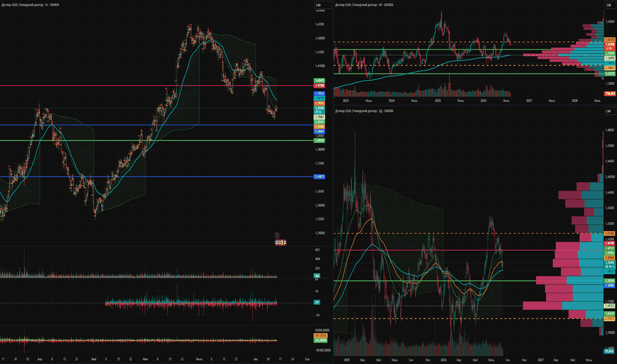617x364 pixels.
Task: Click 2028 on weekly chart time axis
Action: coord(575,101)
